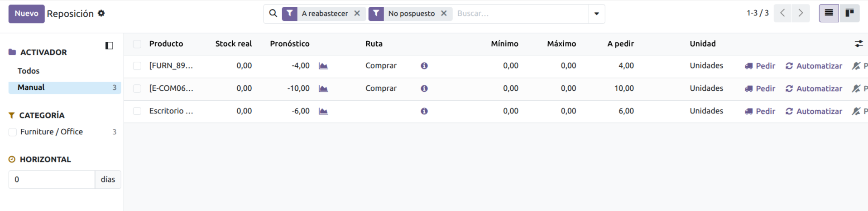Select the Todos activator filter
868x211 pixels.
click(x=29, y=71)
